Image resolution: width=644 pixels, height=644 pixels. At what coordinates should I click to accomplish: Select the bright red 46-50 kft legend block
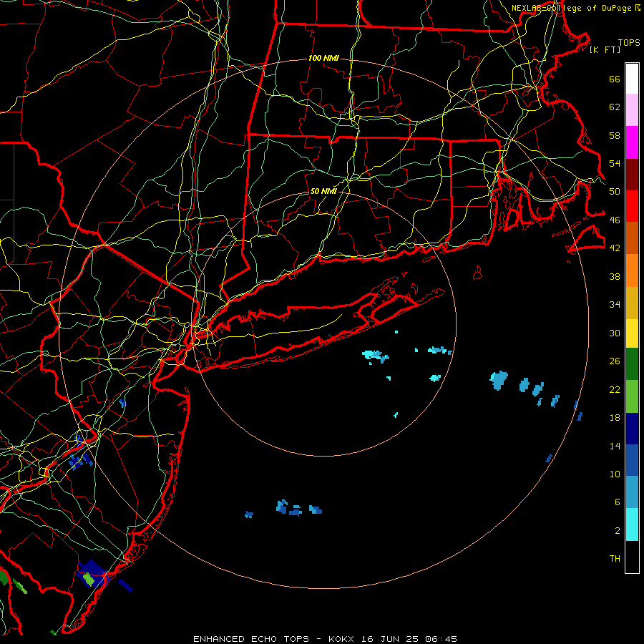click(632, 206)
